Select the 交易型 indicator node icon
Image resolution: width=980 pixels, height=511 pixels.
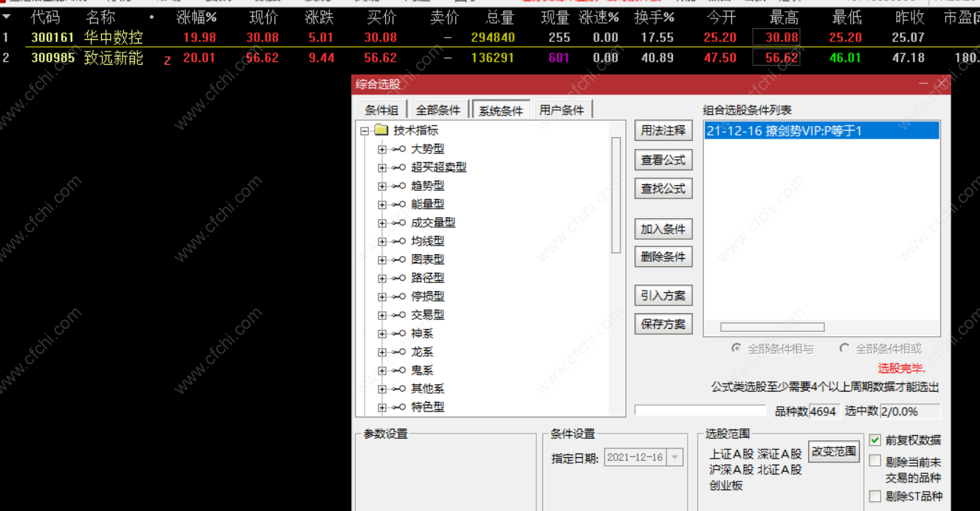click(399, 316)
